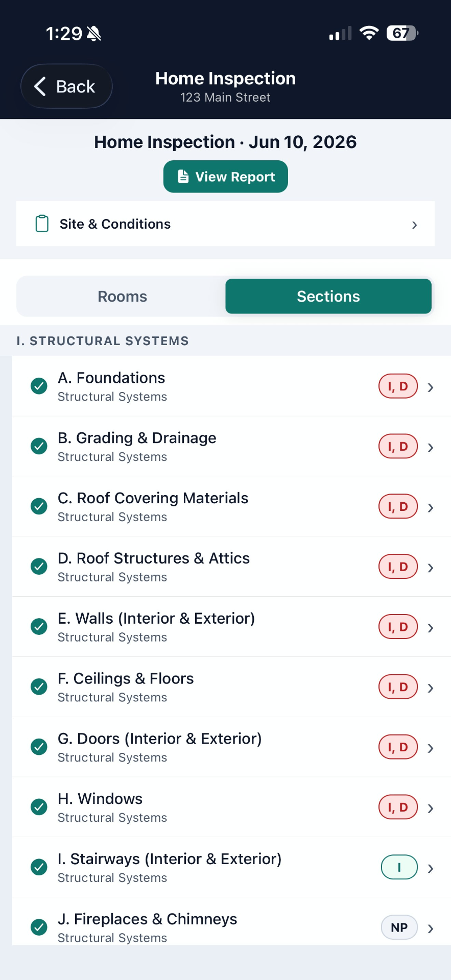451x980 pixels.
Task: Click the document icon in View Report
Action: coord(183,177)
